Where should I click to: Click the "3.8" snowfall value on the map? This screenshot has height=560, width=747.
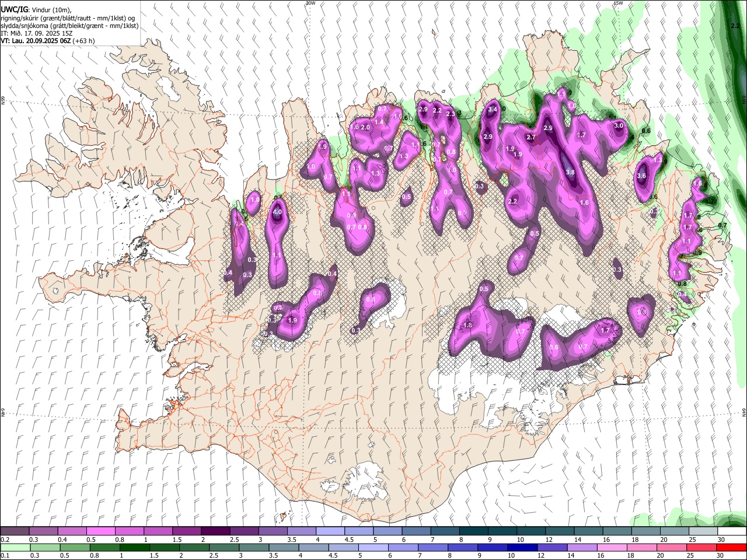click(x=570, y=172)
